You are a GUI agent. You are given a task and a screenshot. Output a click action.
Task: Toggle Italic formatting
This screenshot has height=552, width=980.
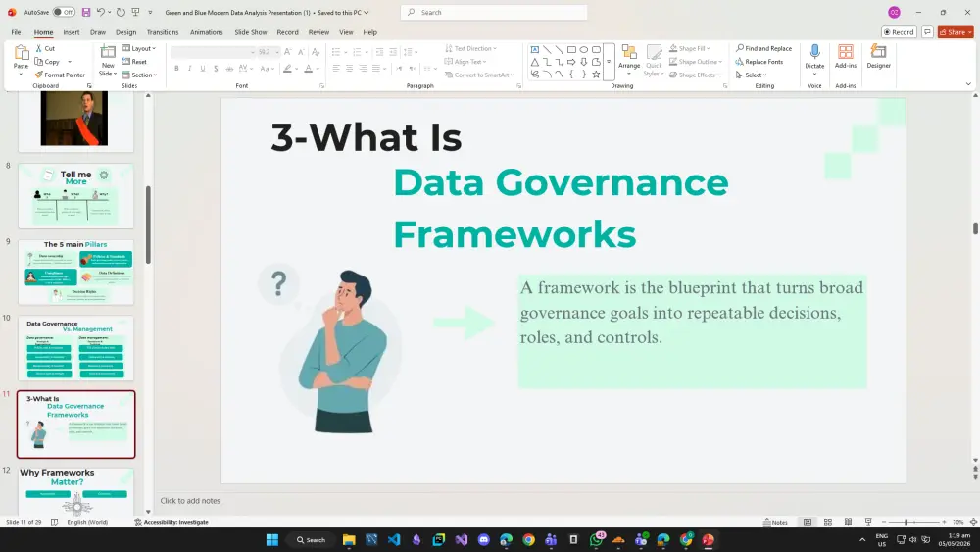point(189,68)
